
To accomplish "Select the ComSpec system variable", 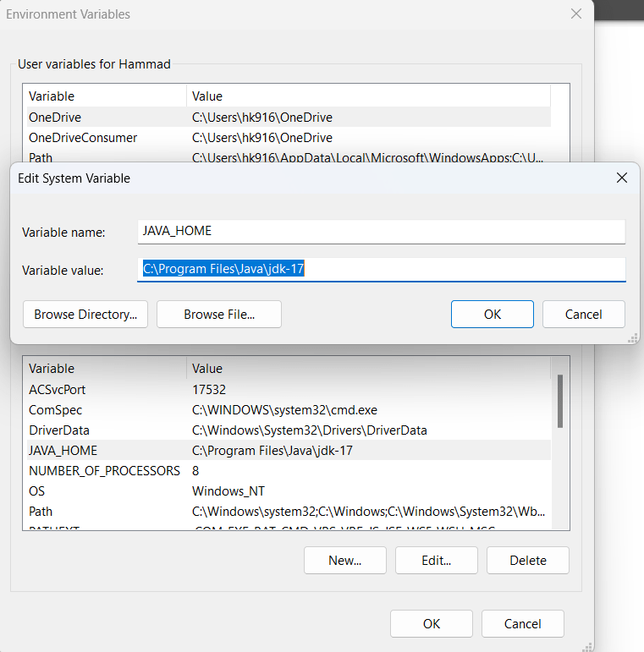I will click(289, 410).
